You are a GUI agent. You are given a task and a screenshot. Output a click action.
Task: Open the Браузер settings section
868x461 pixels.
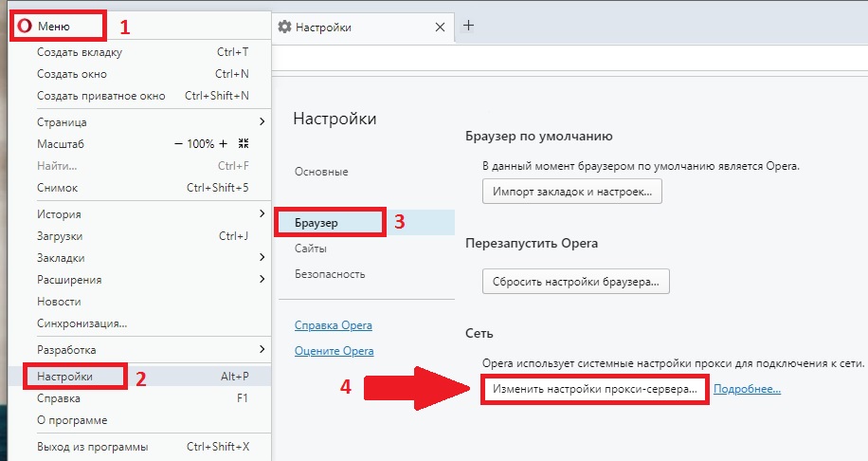[316, 222]
